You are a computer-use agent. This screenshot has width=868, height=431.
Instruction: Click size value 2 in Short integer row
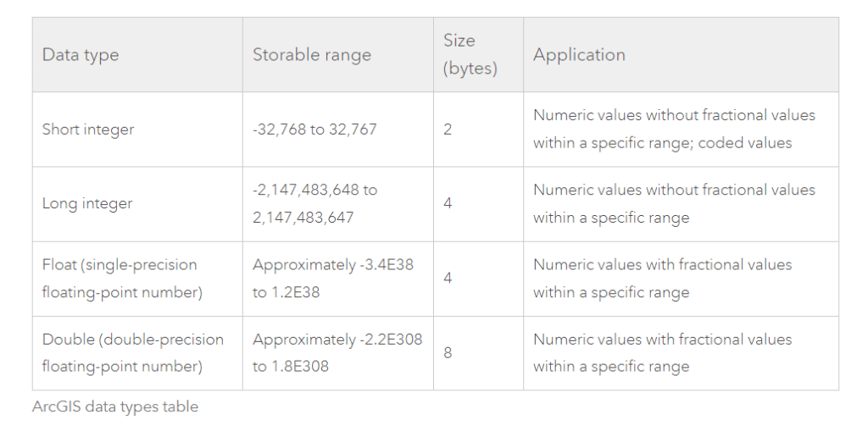448,130
